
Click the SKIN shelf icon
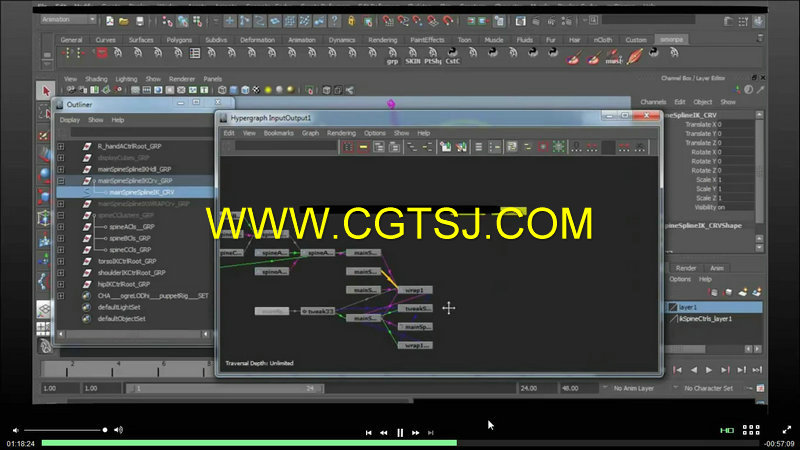412,56
